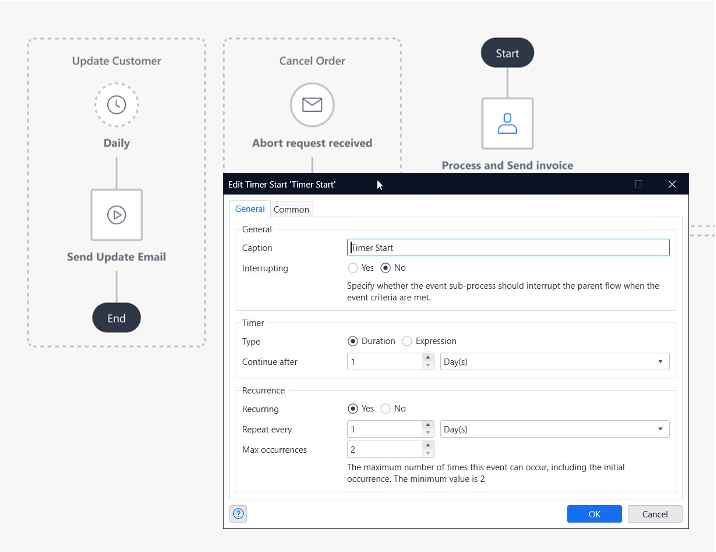Screen dimensions: 716x552
Task: Click the OK button
Action: (x=594, y=514)
